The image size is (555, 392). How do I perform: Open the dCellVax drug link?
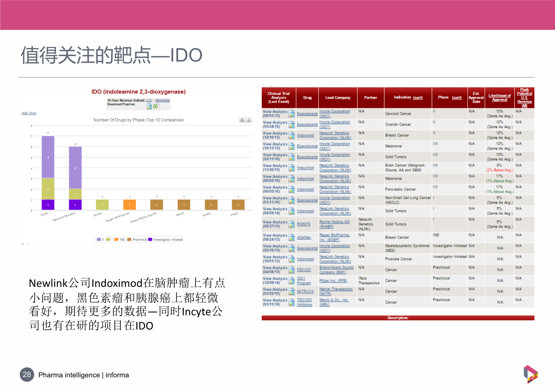click(x=304, y=237)
